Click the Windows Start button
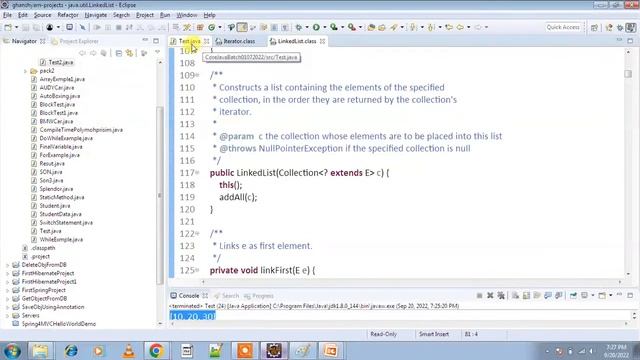 pyautogui.click(x=12, y=351)
